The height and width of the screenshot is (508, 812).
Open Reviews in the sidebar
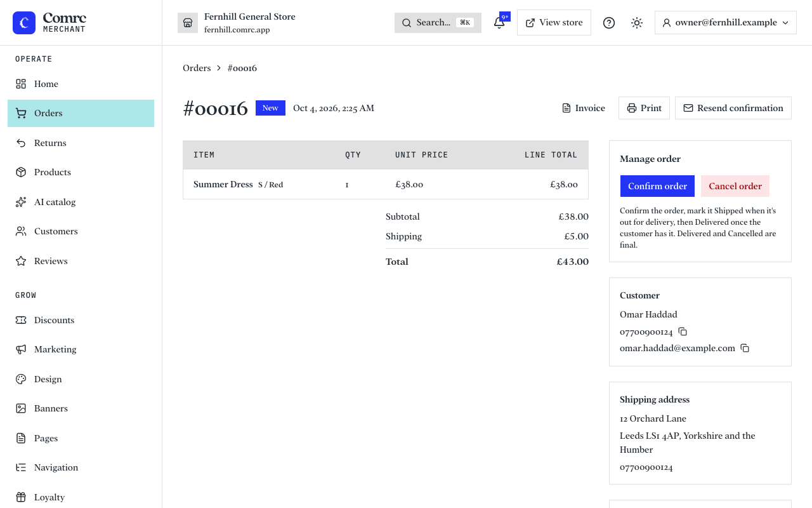point(81,261)
